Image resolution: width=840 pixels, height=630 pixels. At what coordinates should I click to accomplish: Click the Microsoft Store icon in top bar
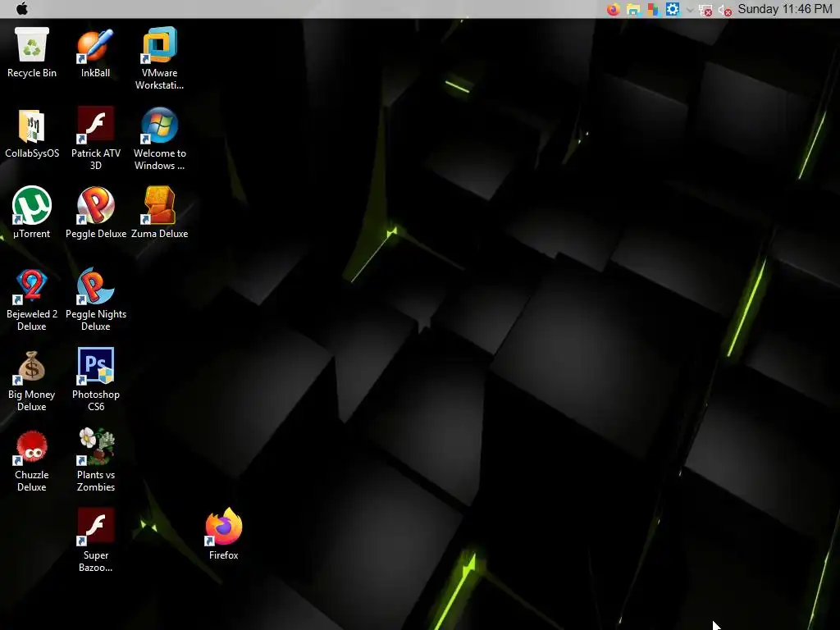pos(652,9)
